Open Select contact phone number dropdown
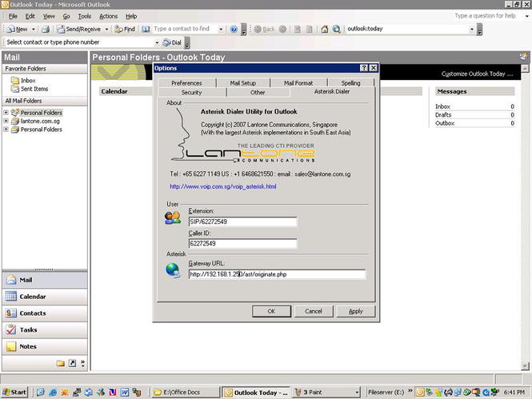 click(x=157, y=42)
